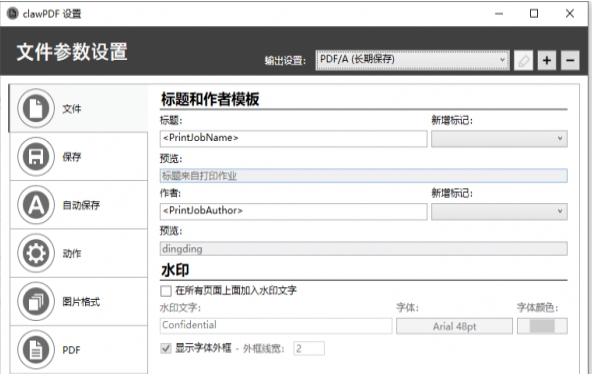Click the <PrintJobAuthor> author field
Image resolution: width=592 pixels, height=374 pixels.
(x=293, y=211)
